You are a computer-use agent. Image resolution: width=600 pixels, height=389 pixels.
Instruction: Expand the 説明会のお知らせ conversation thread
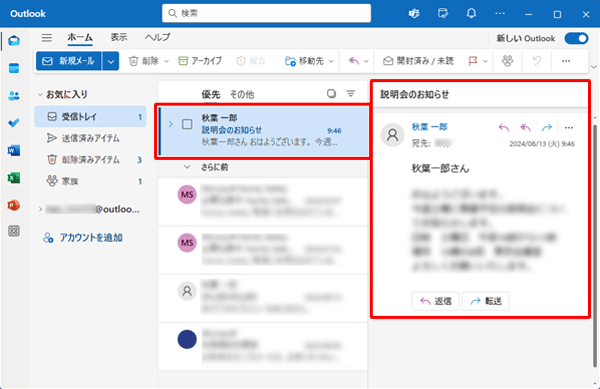(x=171, y=124)
